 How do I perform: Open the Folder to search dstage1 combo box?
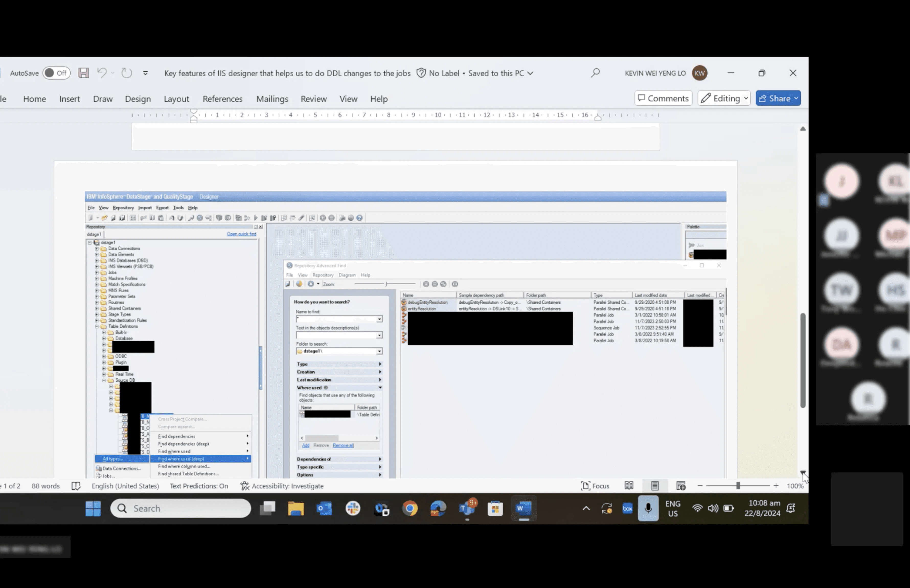pyautogui.click(x=339, y=351)
